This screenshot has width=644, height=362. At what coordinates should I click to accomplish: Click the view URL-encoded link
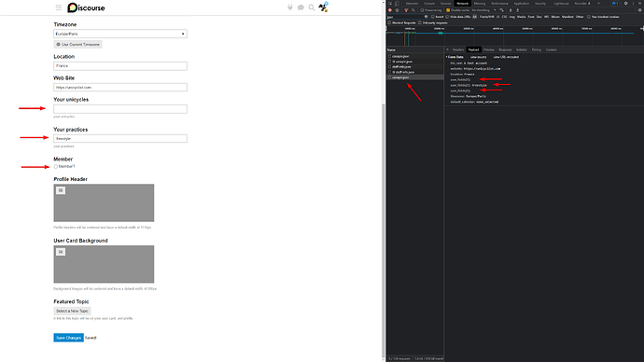[506, 57]
